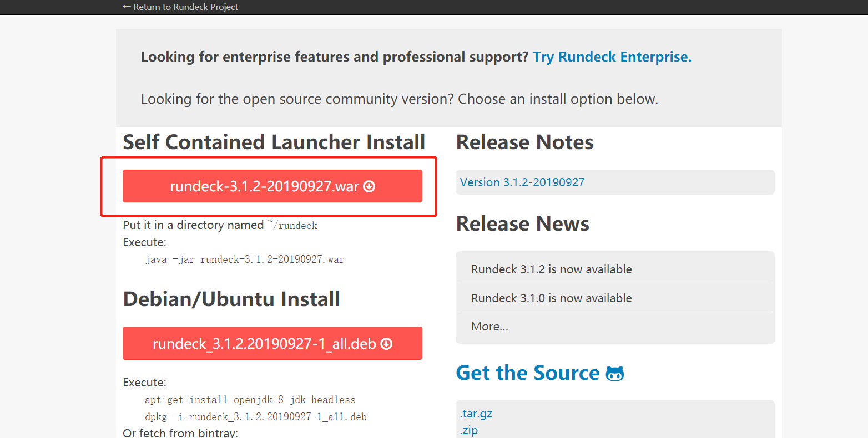Click the download icon on the deb button

386,344
